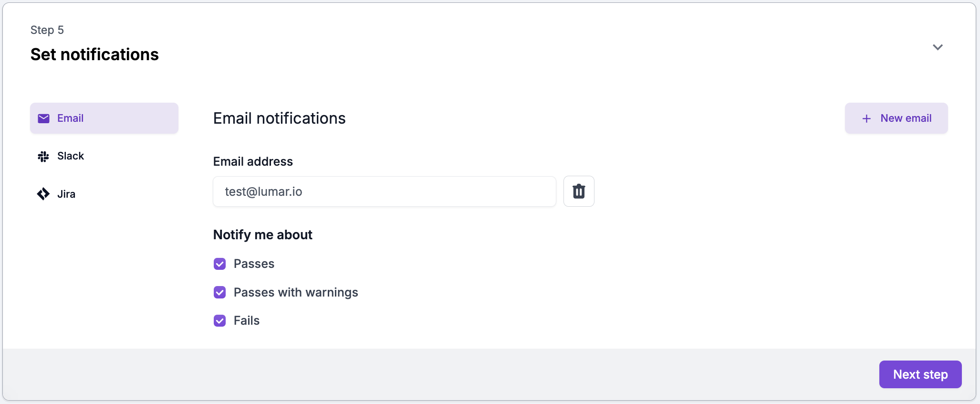Click the envelope icon beside Email
This screenshot has width=980, height=404.
(43, 118)
